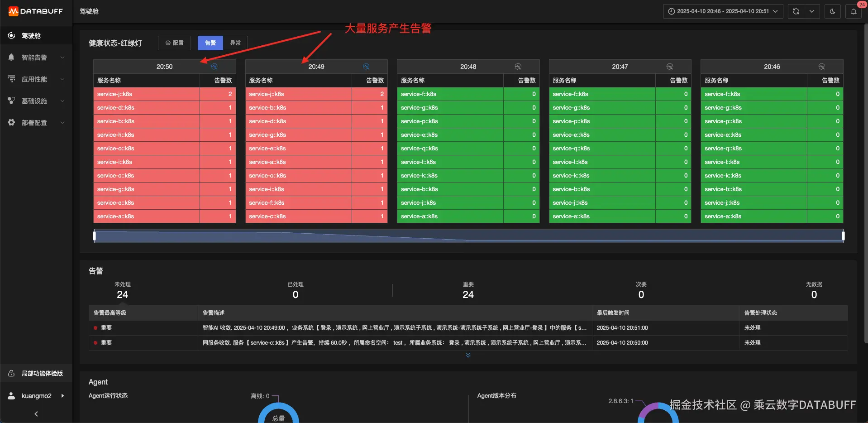Open the 智能告警 menu item
This screenshot has width=868, height=423.
[36, 58]
